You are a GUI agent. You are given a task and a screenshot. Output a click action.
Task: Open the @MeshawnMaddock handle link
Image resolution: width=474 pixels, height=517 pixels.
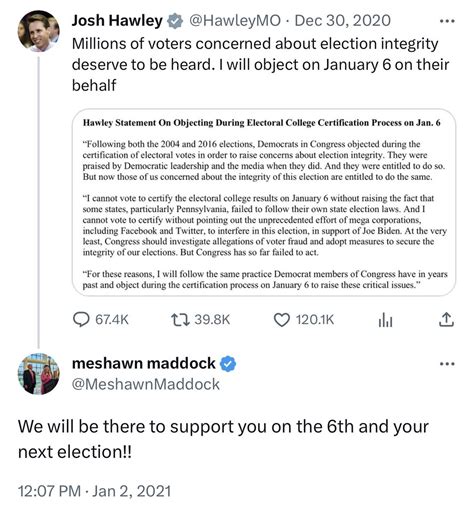tap(146, 384)
